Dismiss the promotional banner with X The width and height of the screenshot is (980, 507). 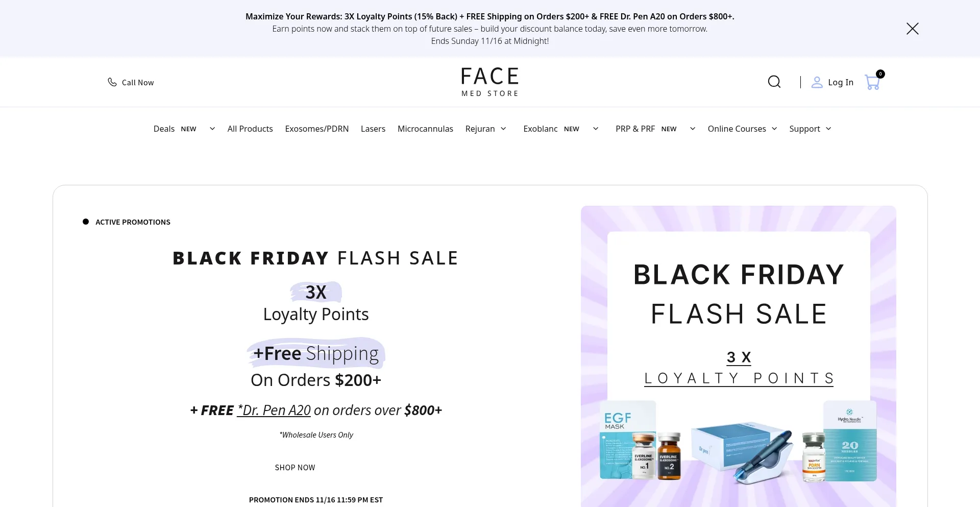(912, 29)
